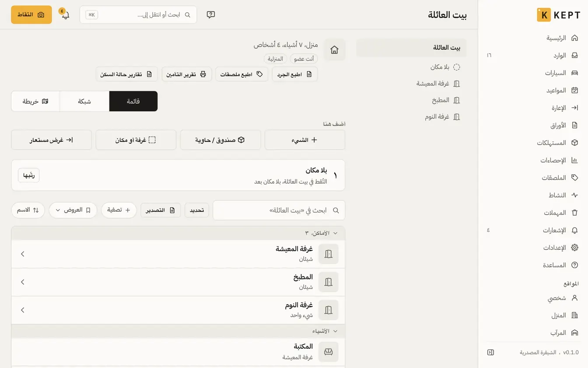This screenshot has height=368, width=588.
Task: Add صندوق / حاوية container
Action: click(x=220, y=140)
